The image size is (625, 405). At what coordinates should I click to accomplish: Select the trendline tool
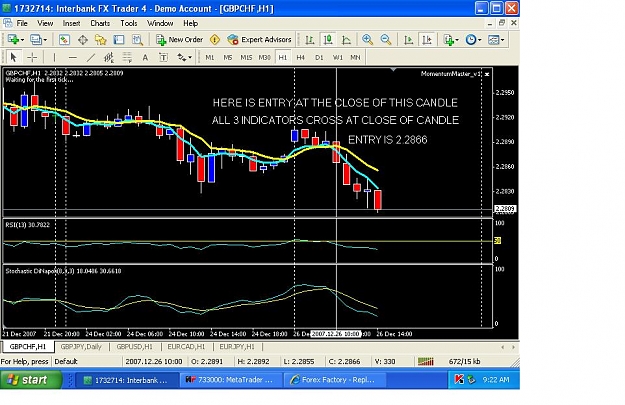click(91, 57)
